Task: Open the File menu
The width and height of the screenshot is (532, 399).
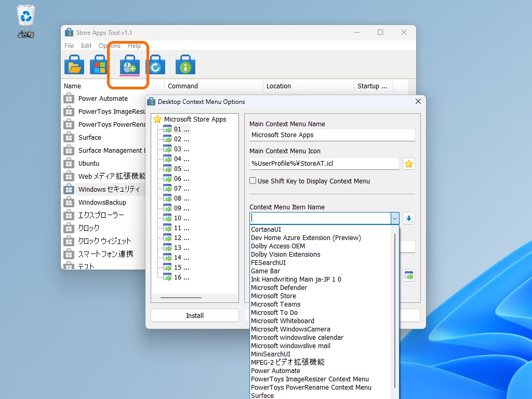Action: (69, 46)
